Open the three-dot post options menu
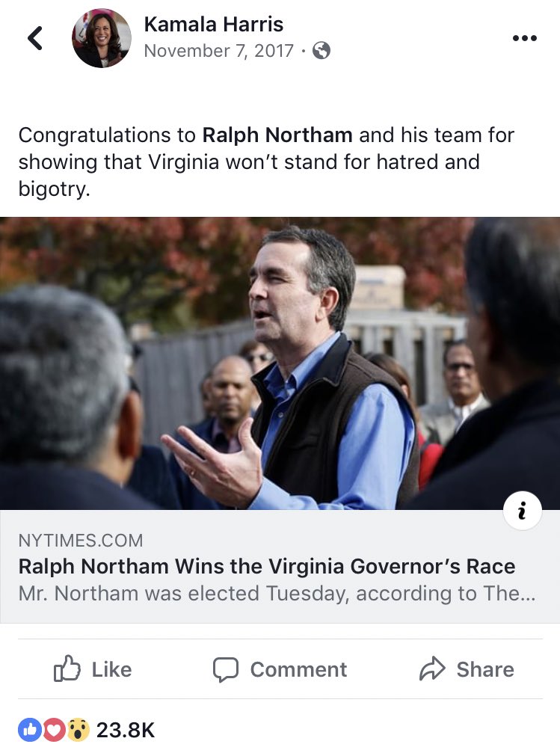This screenshot has width=560, height=747. coord(524,38)
